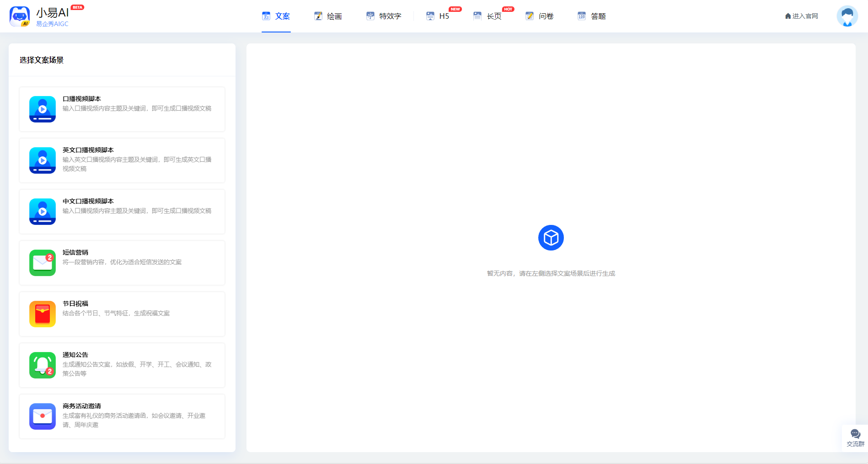868x464 pixels.
Task: Switch to the 文案 tab
Action: tap(276, 16)
